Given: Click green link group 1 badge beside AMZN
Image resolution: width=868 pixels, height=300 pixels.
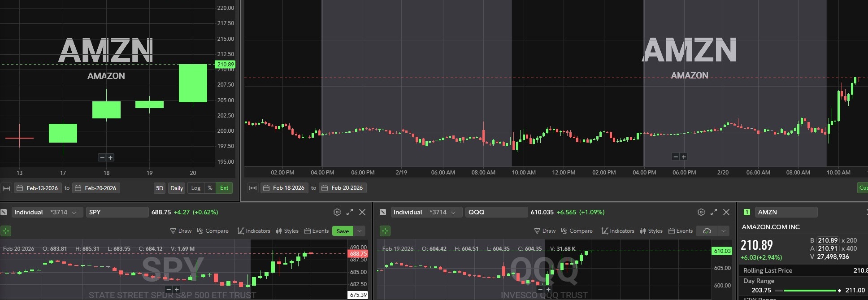Looking at the screenshot, I should pos(747,212).
